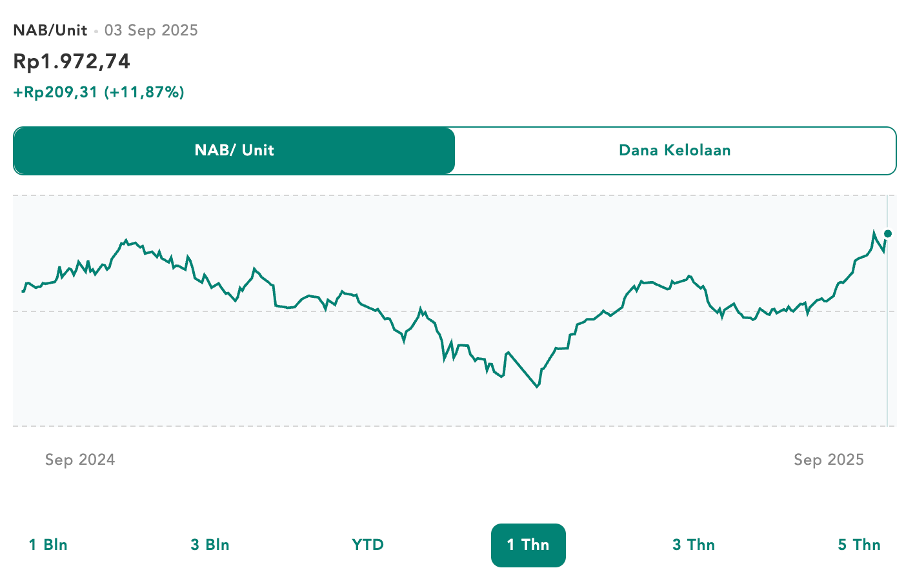Click the middle dashed gridline on the chart
Image resolution: width=915 pixels, height=588 pixels.
[452, 310]
